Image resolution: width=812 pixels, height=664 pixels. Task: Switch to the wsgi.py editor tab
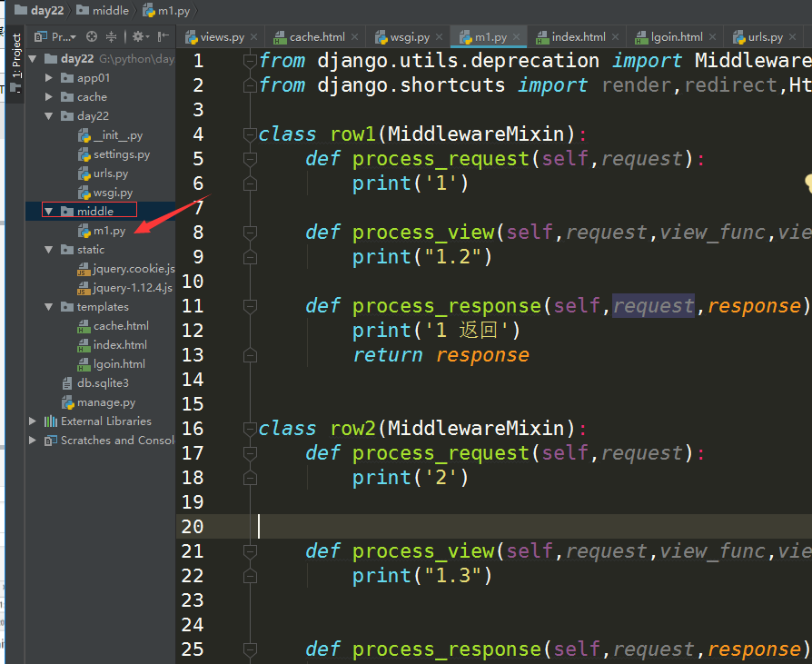410,37
